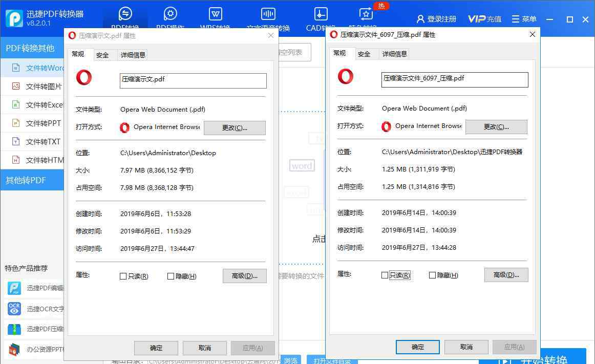Click Opera Internet Browser icon in right dialog
Image resolution: width=595 pixels, height=364 pixels.
click(386, 126)
